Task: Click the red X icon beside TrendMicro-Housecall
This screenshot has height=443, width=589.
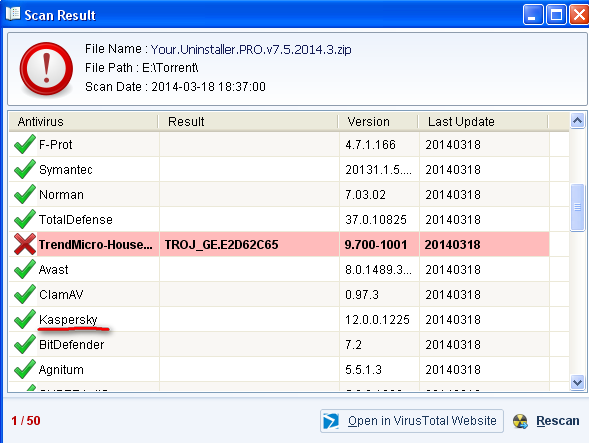Action: [25, 244]
